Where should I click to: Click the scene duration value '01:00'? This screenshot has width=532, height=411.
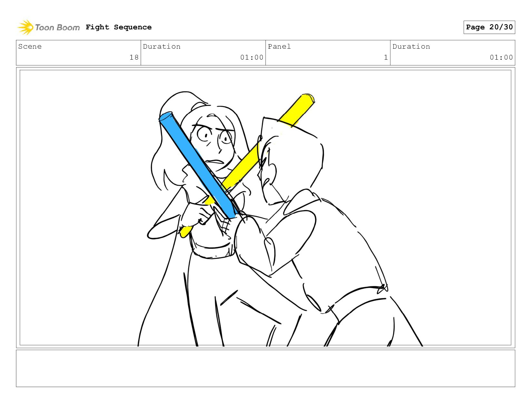pyautogui.click(x=252, y=57)
